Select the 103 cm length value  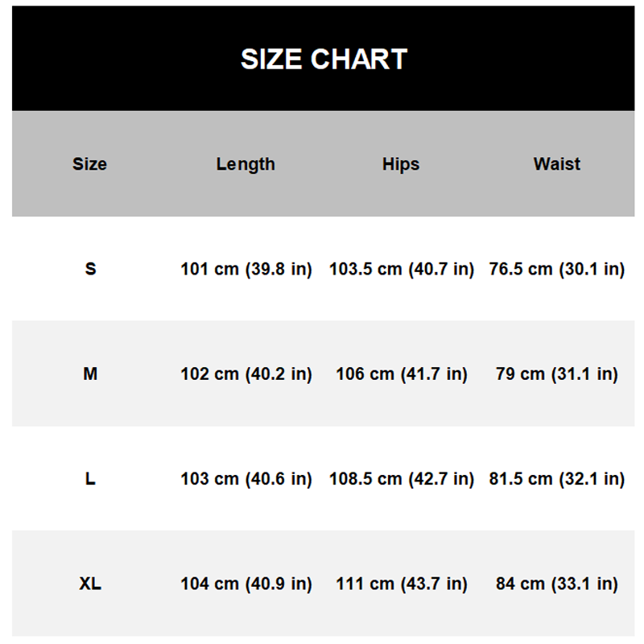click(x=246, y=479)
